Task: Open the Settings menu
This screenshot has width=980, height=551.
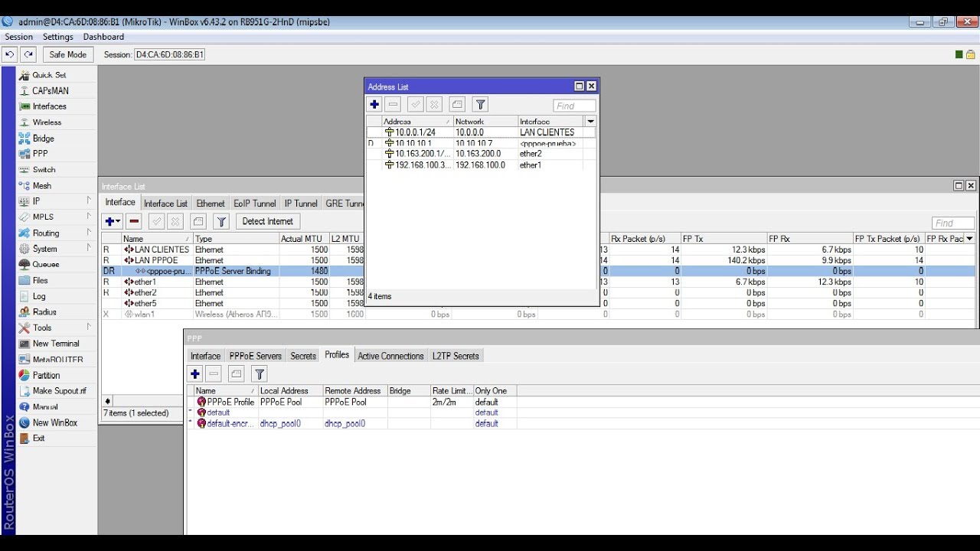Action: (x=58, y=37)
